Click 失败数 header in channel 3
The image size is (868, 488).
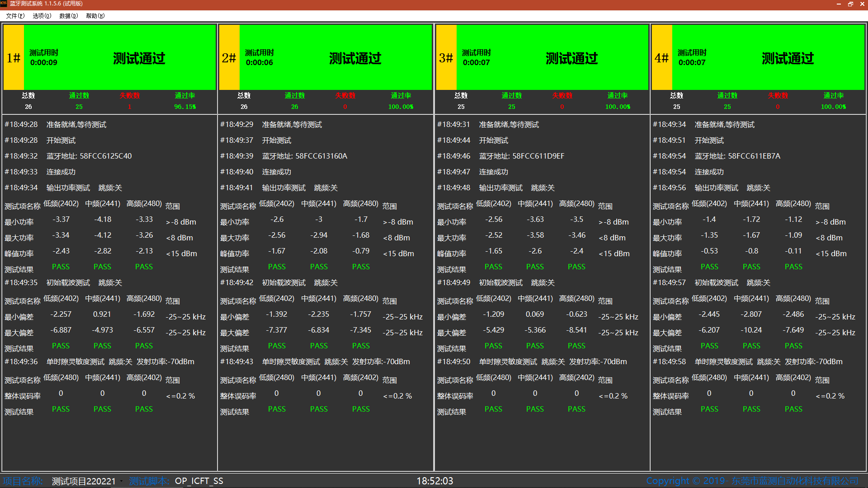coord(562,95)
